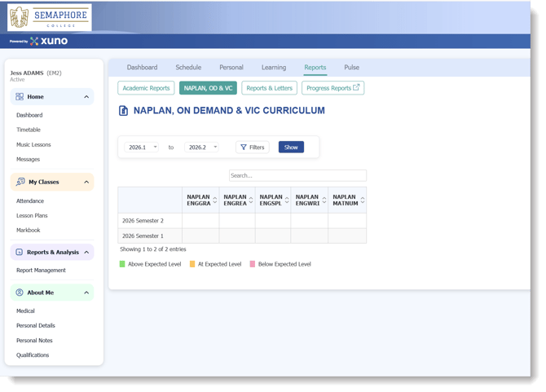Open Messages in the sidebar
Screen dimensions: 546x392
point(29,159)
